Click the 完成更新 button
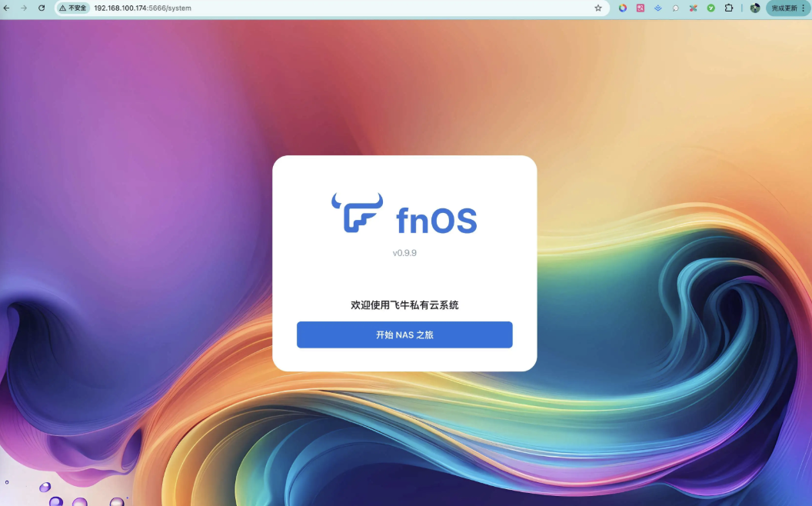 (784, 8)
